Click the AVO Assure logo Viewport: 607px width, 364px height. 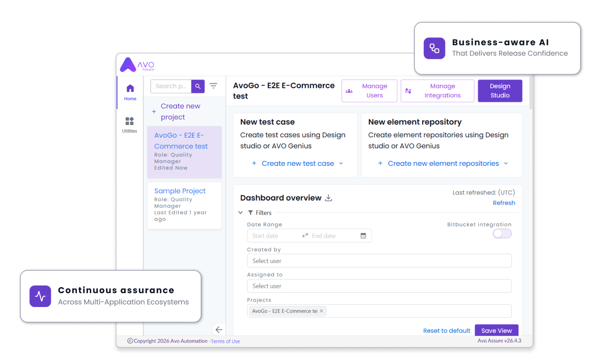click(137, 65)
